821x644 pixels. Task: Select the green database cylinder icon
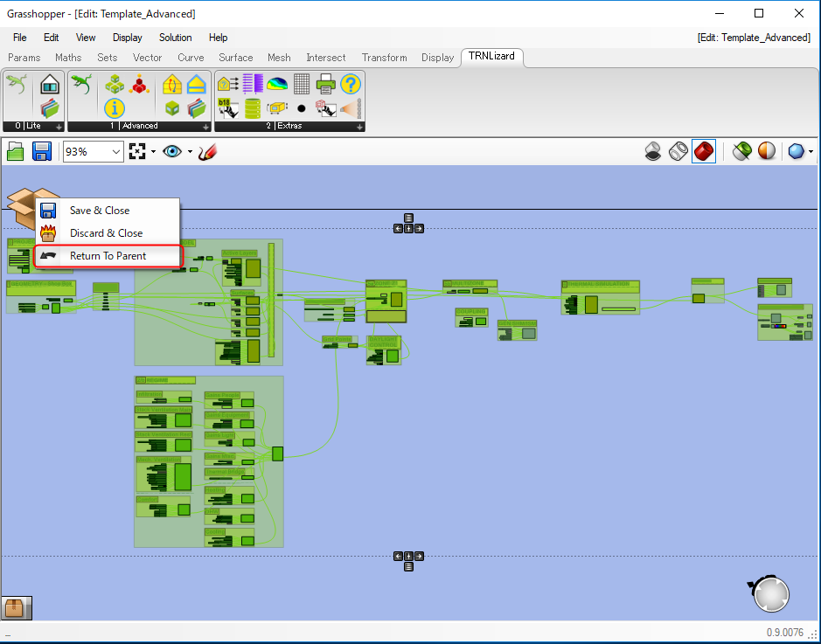click(x=253, y=108)
